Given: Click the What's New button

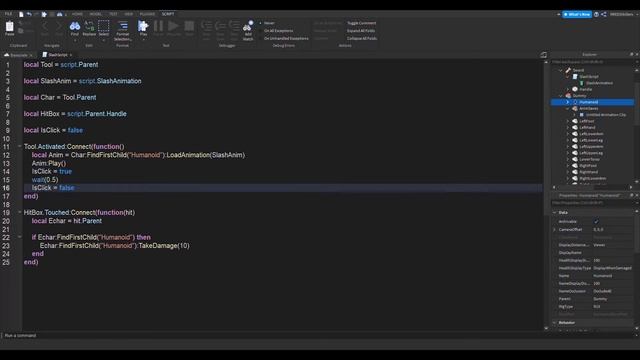Looking at the screenshot, I should (577, 14).
